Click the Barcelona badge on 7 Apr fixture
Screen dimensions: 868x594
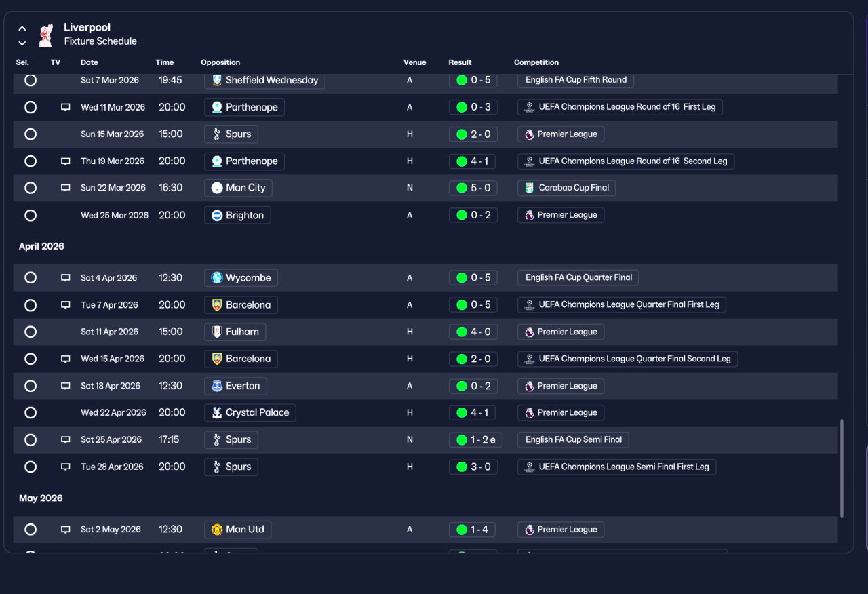click(217, 305)
